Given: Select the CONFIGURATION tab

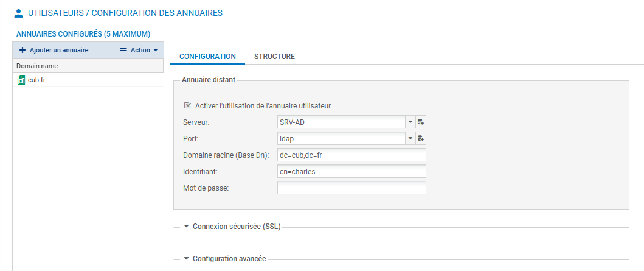Looking at the screenshot, I should [x=207, y=57].
